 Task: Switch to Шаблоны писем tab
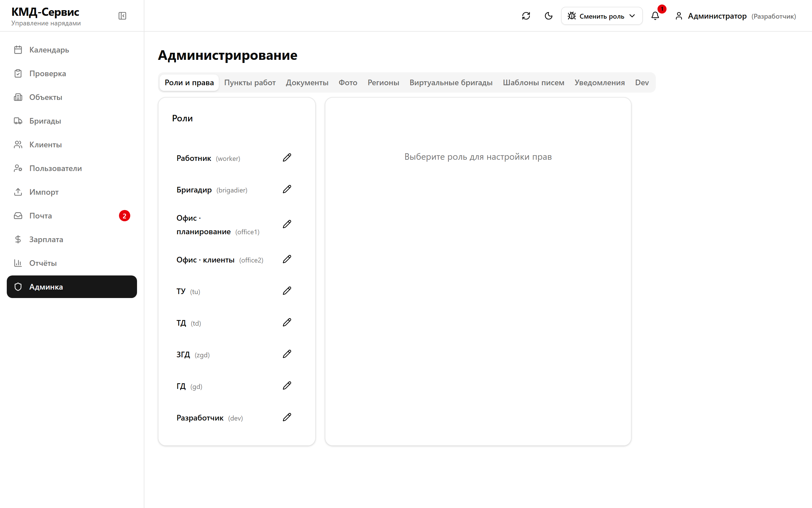[533, 83]
